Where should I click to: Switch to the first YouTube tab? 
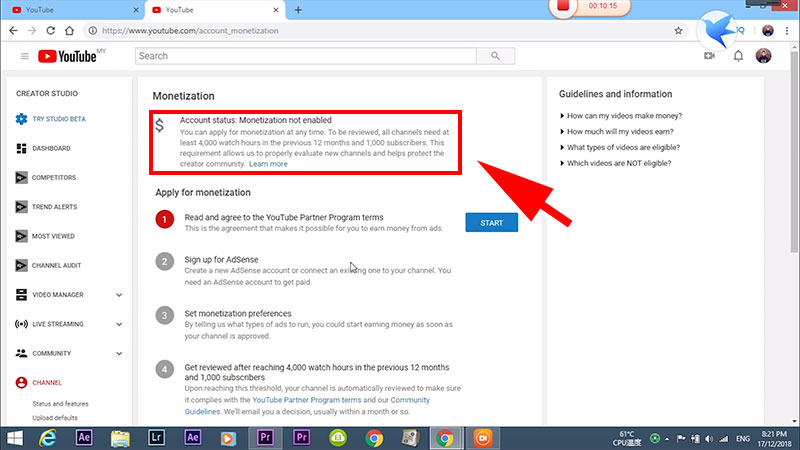(71, 10)
